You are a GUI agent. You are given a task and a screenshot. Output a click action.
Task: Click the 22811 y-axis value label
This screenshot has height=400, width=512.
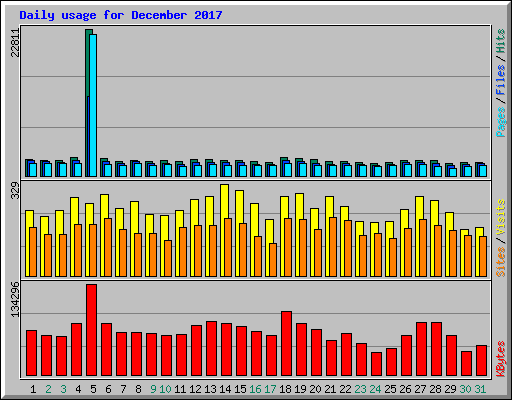(15, 43)
